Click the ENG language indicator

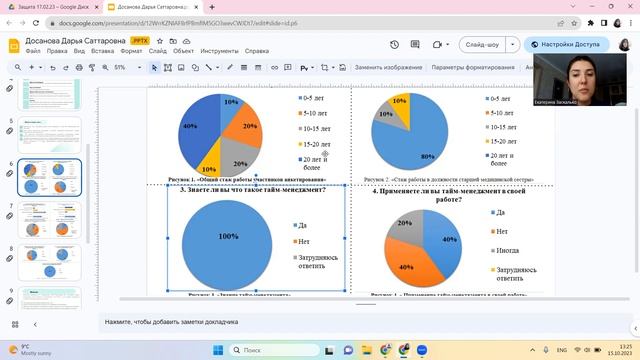coord(562,350)
